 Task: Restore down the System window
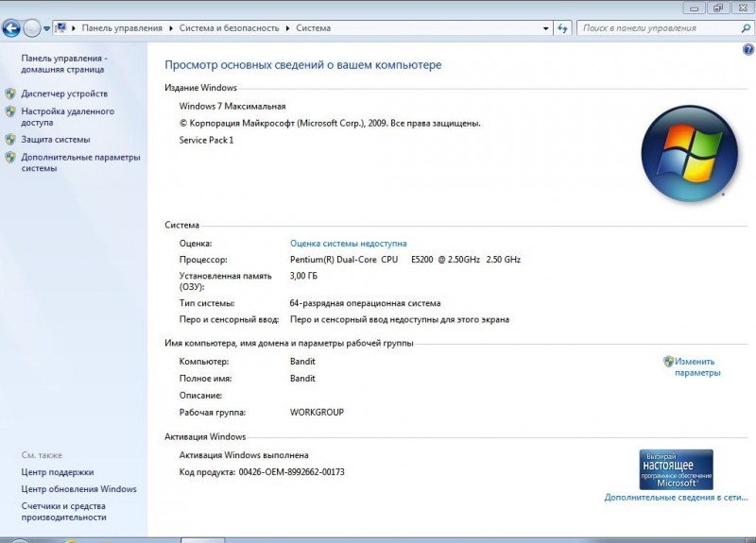(718, 8)
